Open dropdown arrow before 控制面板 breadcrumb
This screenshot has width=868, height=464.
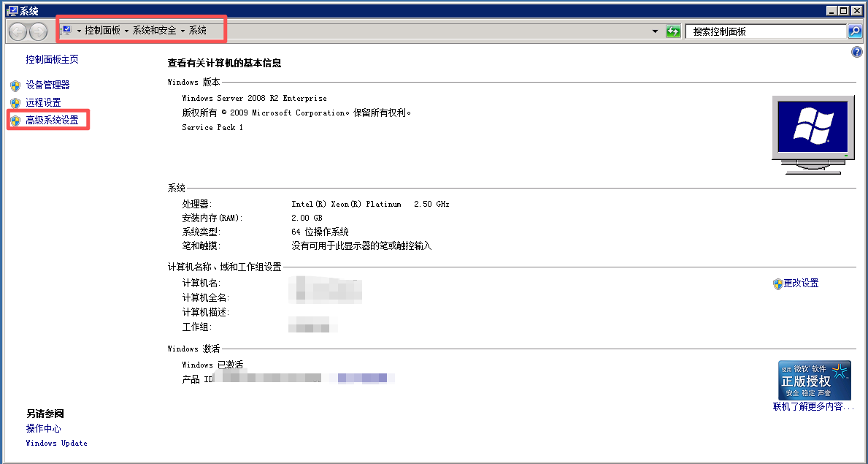click(79, 31)
